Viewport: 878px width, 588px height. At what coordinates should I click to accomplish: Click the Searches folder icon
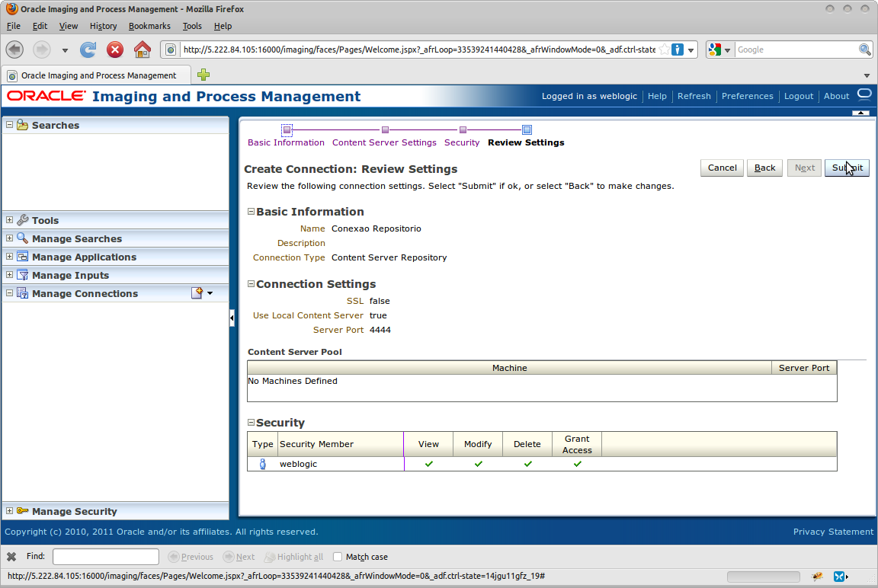coord(22,125)
